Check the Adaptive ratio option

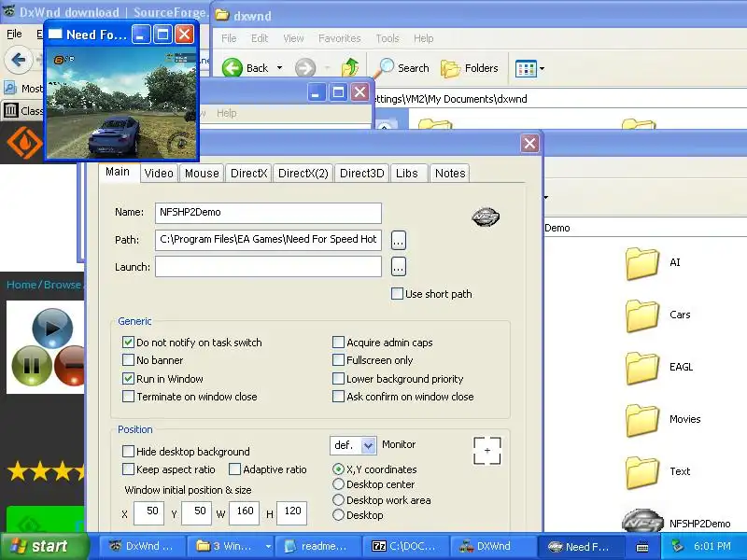234,469
